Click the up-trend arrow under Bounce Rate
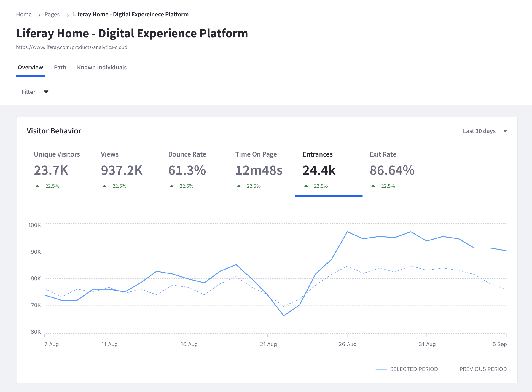This screenshot has width=532, height=392. (172, 186)
